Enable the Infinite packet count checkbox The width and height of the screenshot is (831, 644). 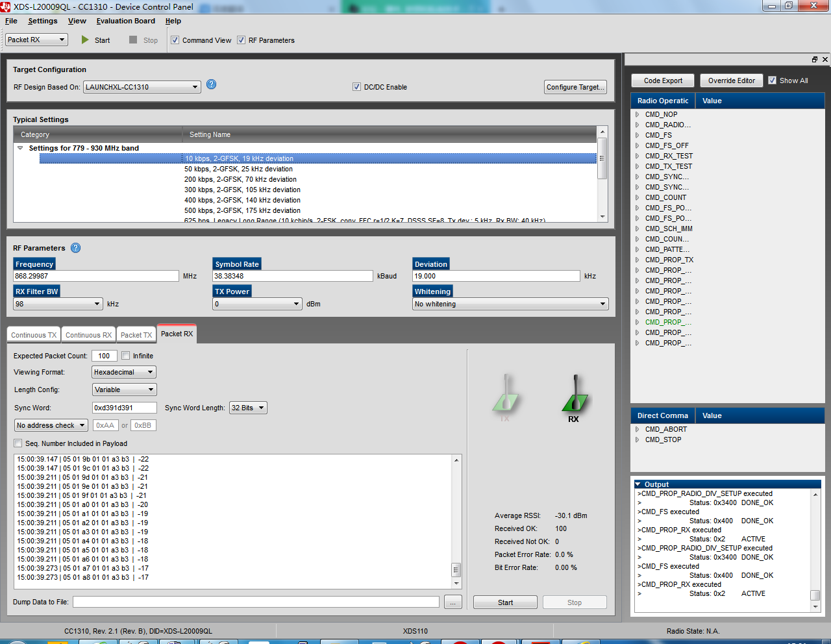click(125, 355)
